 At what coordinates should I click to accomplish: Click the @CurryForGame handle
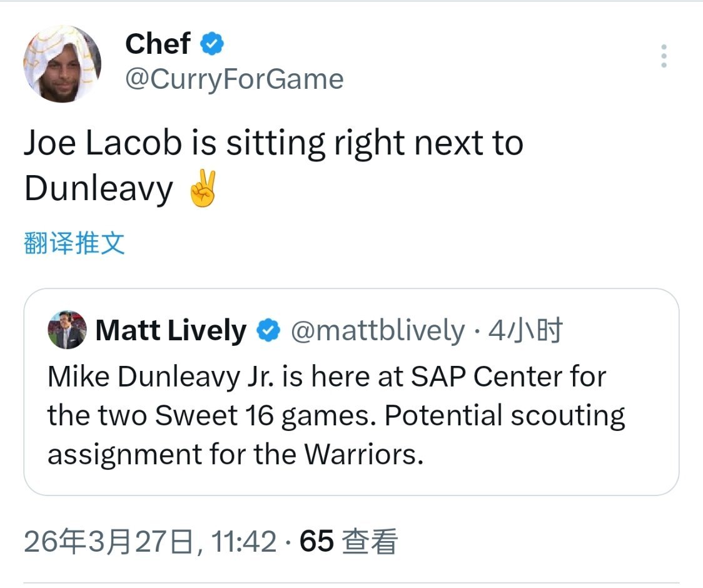(235, 79)
